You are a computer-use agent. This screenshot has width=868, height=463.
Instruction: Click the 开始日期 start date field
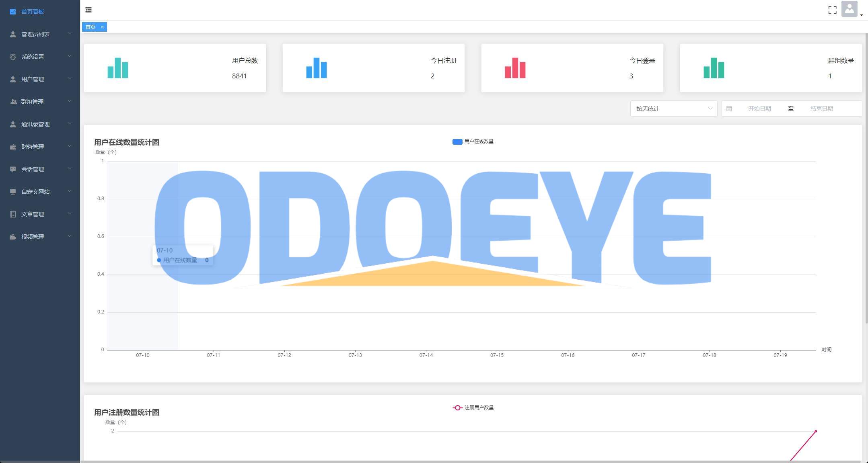pos(759,109)
